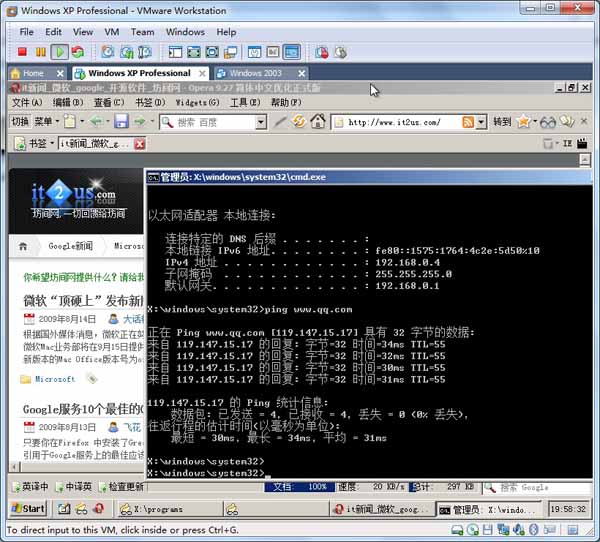Click the red VMware Power Off button
600x542 pixels.
tap(22, 52)
